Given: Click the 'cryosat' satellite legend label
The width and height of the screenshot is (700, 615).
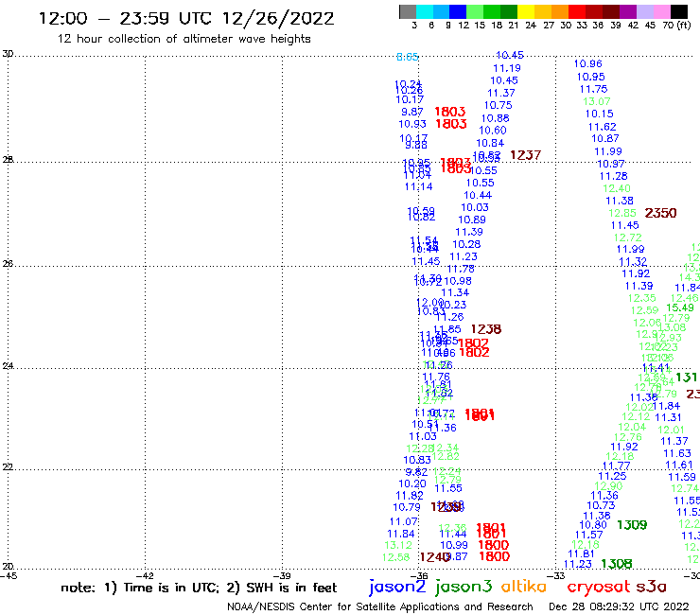Looking at the screenshot, I should tap(599, 587).
